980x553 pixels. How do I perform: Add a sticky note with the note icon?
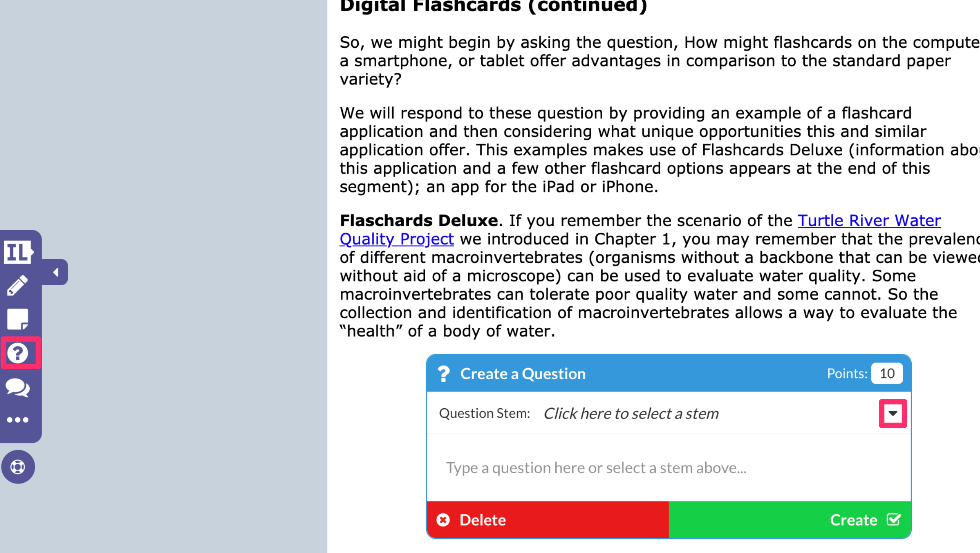click(18, 319)
